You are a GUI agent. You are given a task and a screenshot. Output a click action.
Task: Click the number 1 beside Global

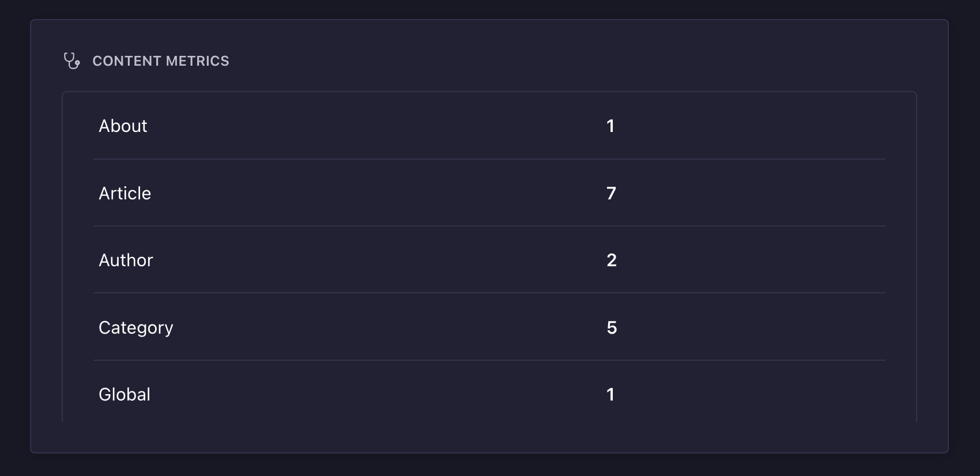pyautogui.click(x=611, y=394)
